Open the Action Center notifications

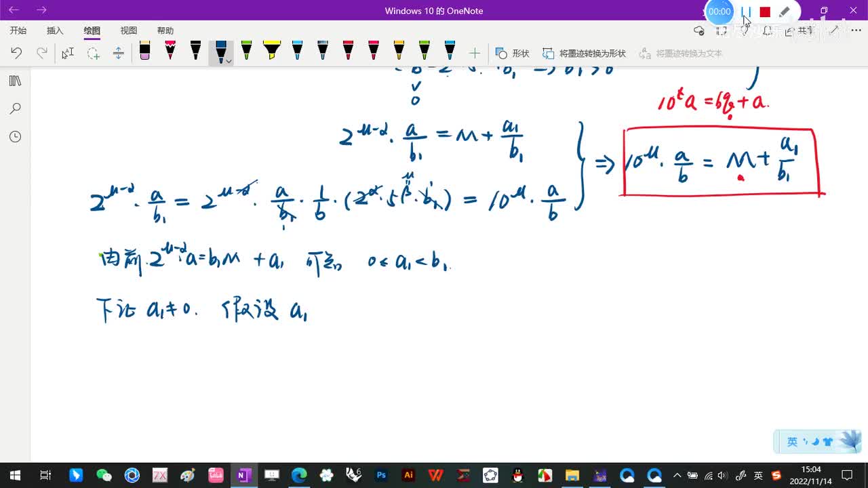pyautogui.click(x=846, y=475)
